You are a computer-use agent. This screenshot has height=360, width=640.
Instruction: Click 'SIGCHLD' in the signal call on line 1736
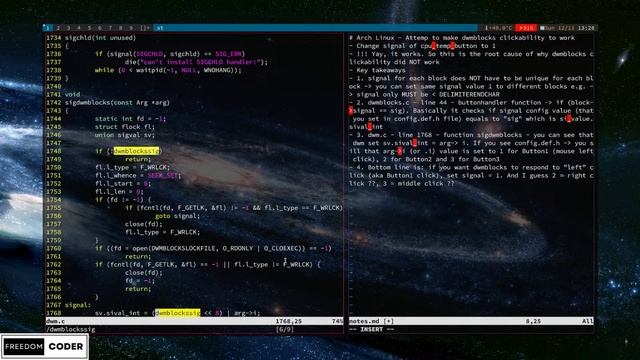pyautogui.click(x=149, y=54)
